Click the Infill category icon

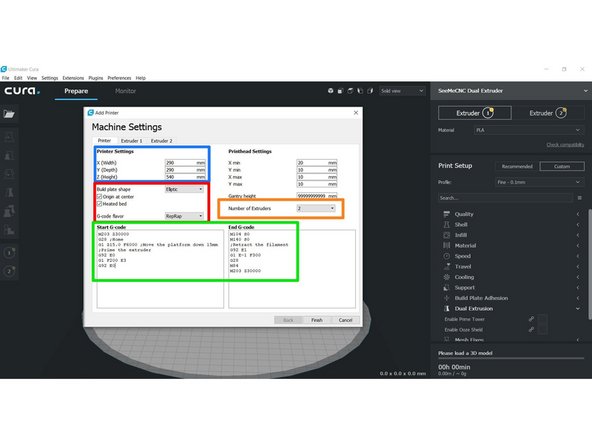click(x=447, y=235)
